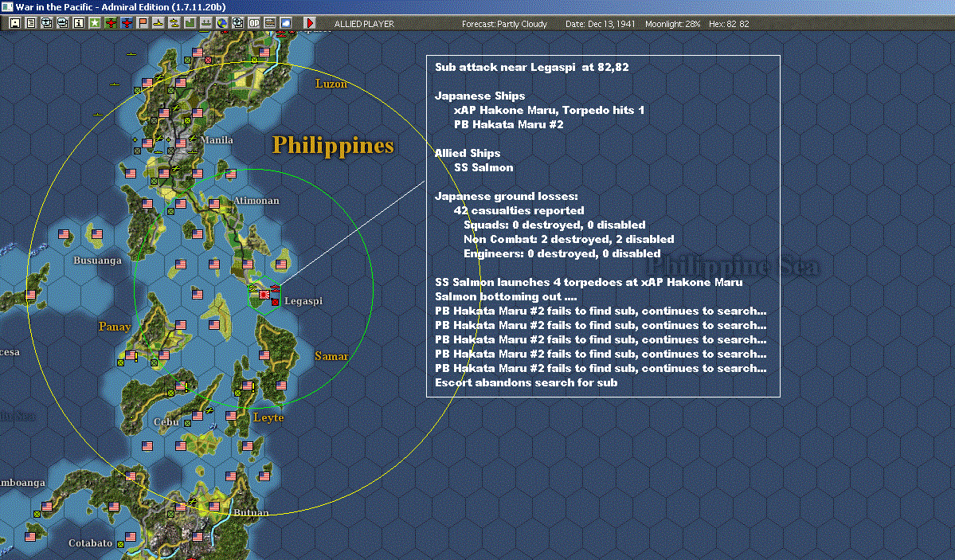Click the Busuanga map label
The height and width of the screenshot is (560, 955).
click(x=97, y=260)
